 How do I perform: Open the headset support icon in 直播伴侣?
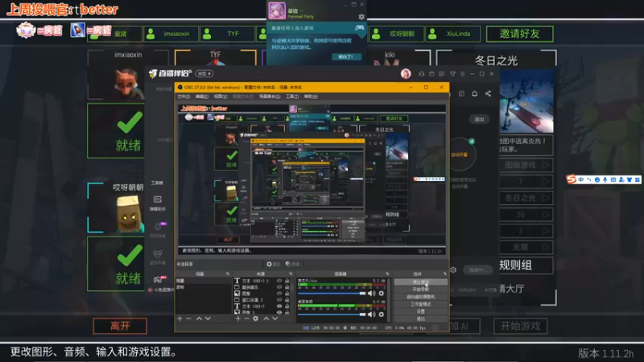(x=421, y=74)
